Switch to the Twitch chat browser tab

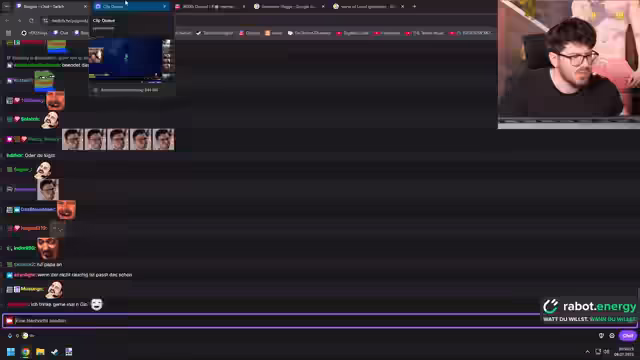click(51, 7)
